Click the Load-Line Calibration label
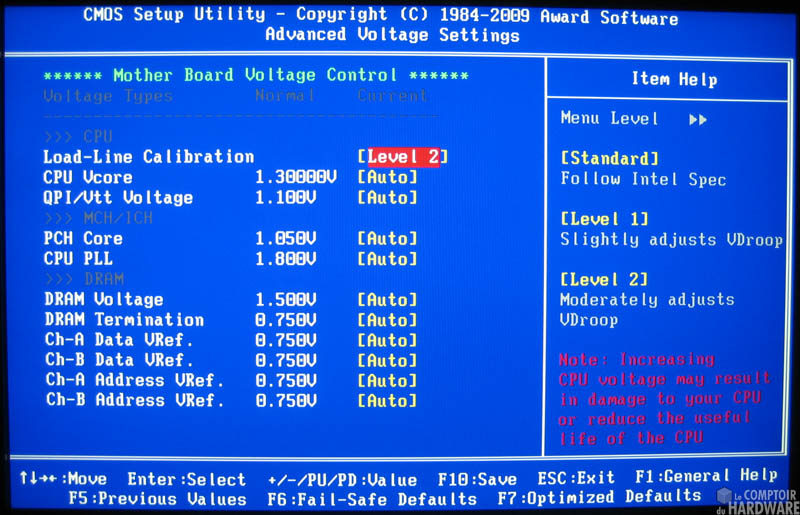Viewport: 800px width, 515px height. pos(148,157)
